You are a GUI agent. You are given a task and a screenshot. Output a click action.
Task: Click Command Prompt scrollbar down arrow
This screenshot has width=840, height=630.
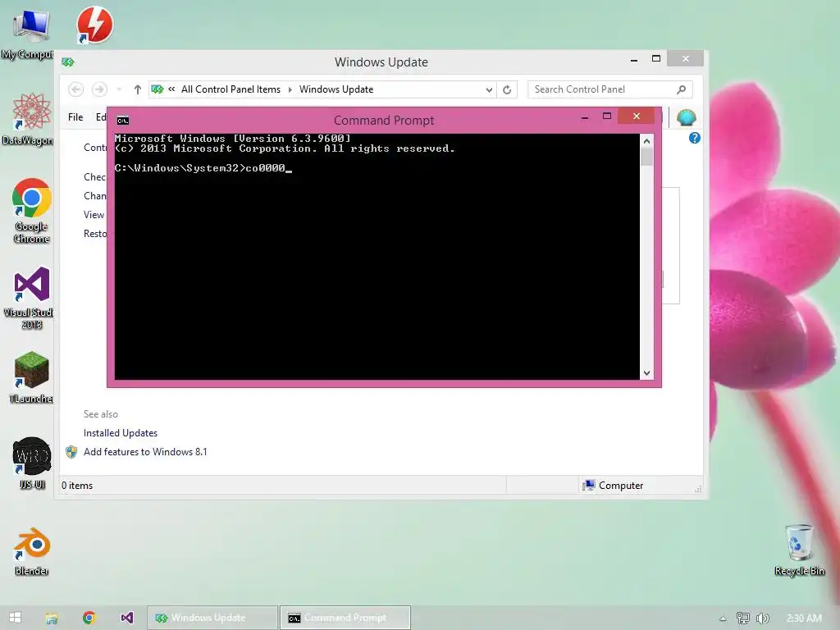click(646, 373)
